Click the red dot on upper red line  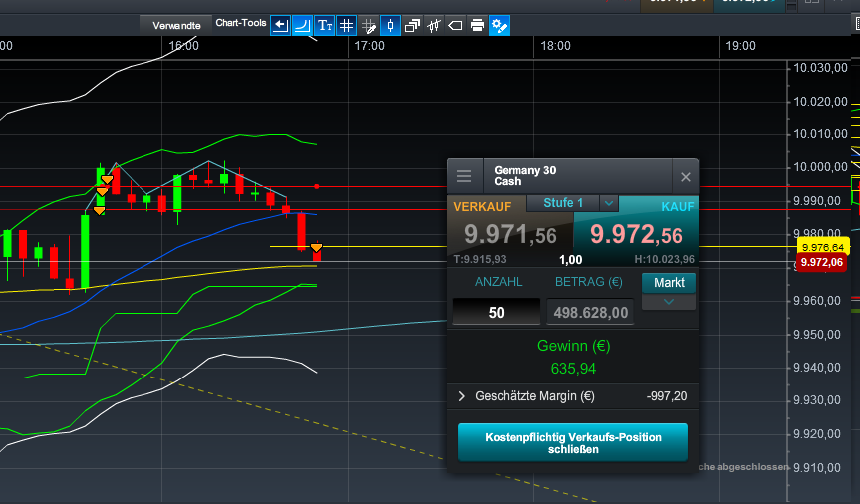click(317, 187)
